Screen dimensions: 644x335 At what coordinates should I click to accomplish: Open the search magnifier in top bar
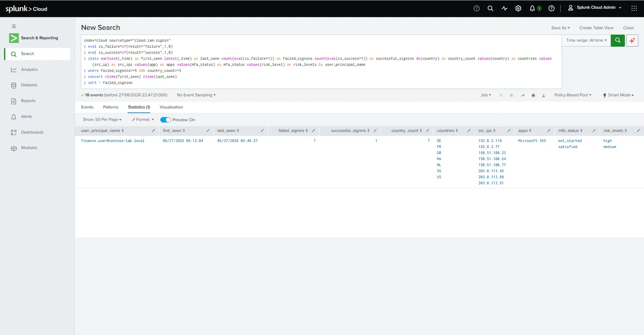point(490,8)
